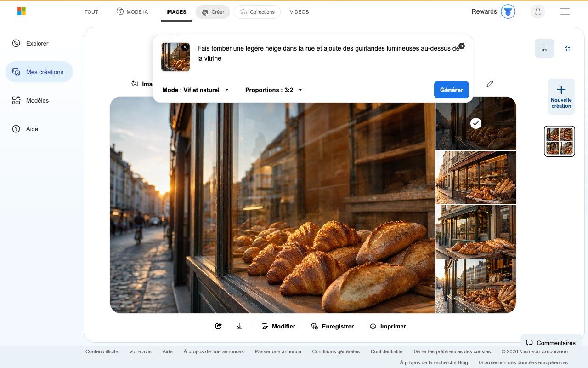The height and width of the screenshot is (368, 588).
Task: Remove the attached reference image thumbnail
Action: pyautogui.click(x=185, y=47)
